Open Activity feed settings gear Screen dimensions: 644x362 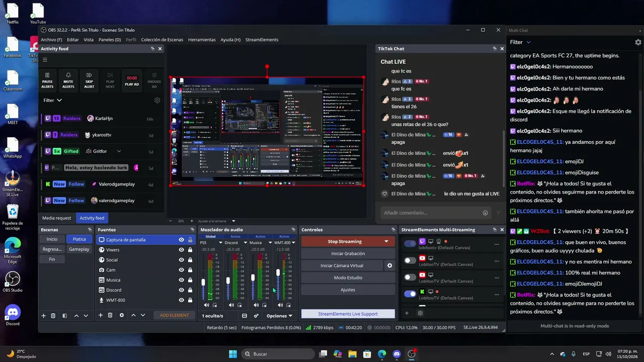(x=157, y=100)
